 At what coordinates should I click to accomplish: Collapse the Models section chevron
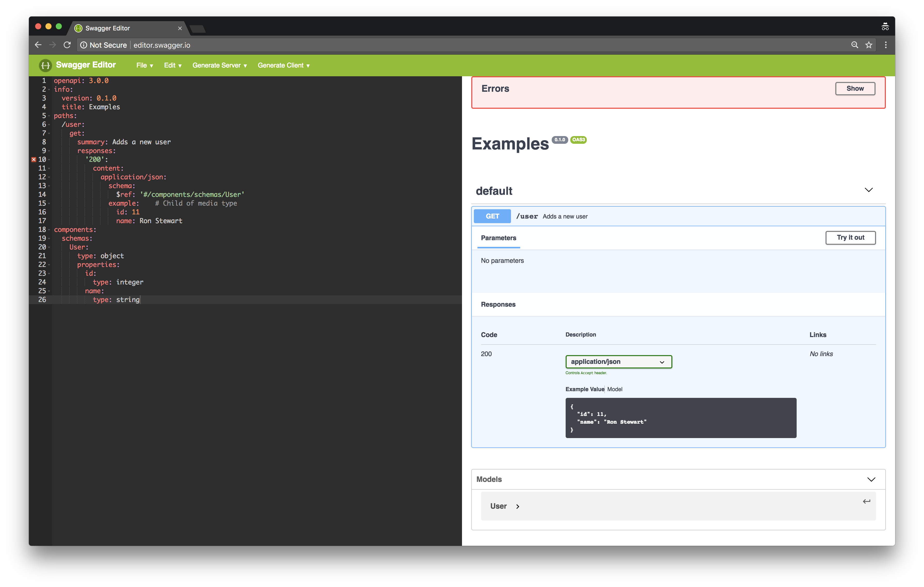click(x=871, y=479)
